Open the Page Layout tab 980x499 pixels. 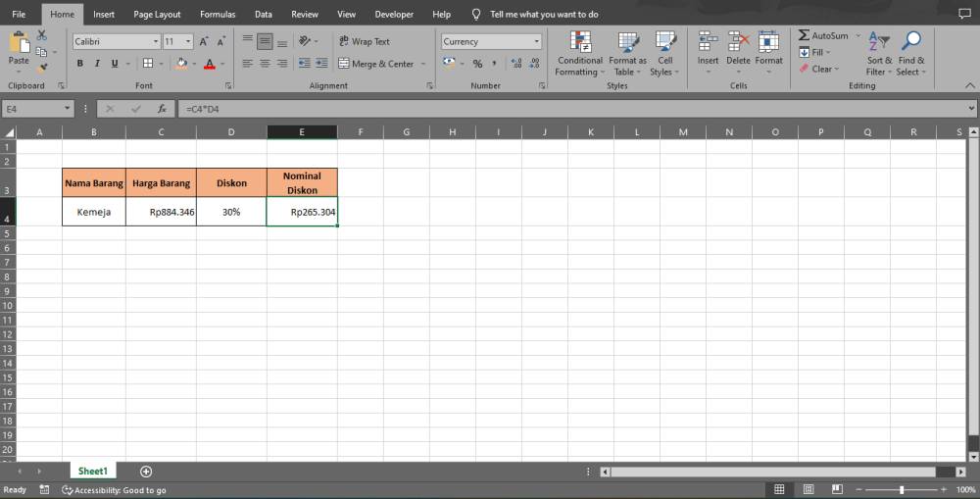[x=157, y=15]
